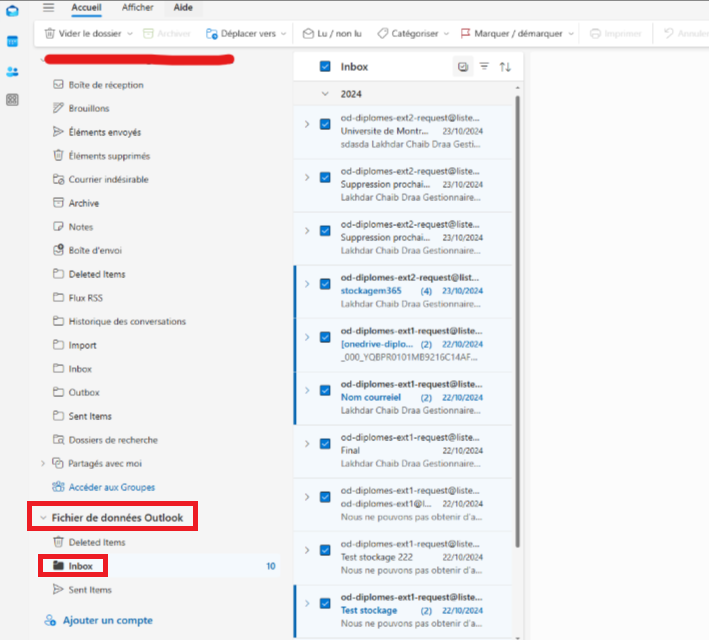Click the sort arrows icon in Inbox header

pos(505,67)
